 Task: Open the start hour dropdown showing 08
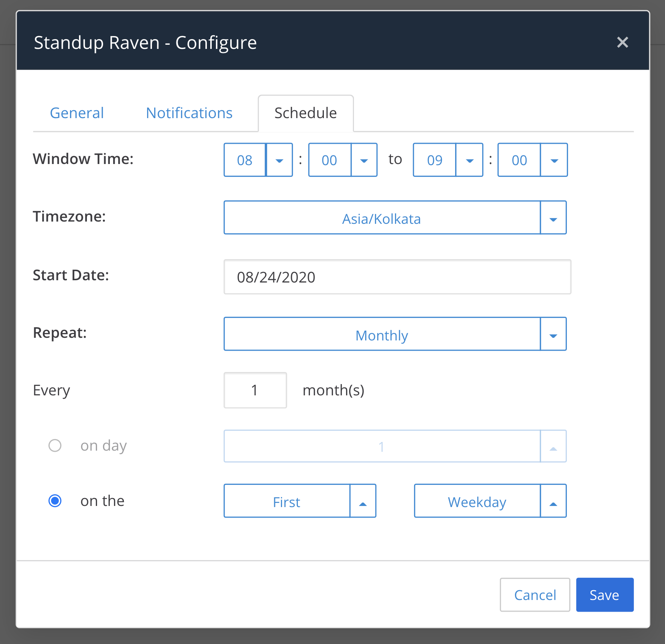(279, 160)
